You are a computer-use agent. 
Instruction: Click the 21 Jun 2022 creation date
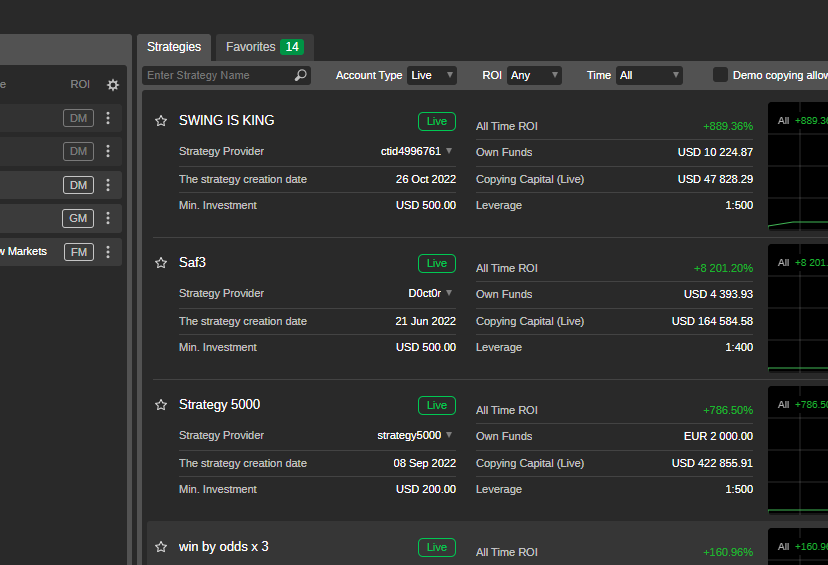tap(426, 322)
